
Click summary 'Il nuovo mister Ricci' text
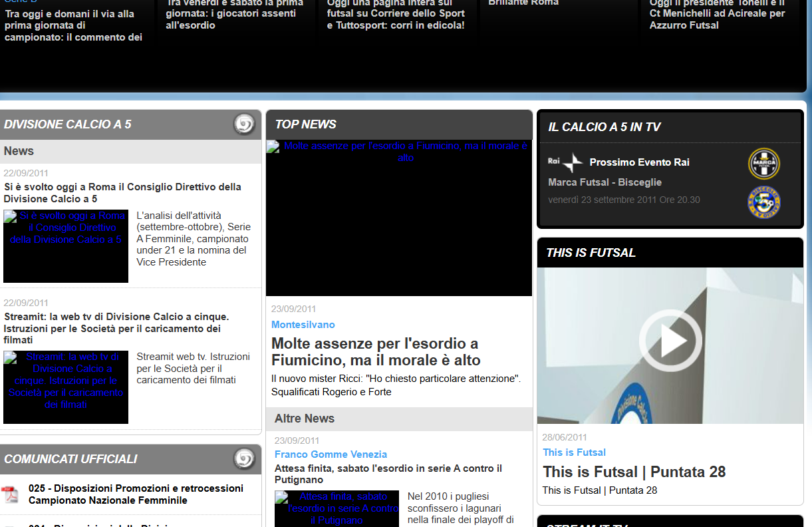[x=396, y=385]
